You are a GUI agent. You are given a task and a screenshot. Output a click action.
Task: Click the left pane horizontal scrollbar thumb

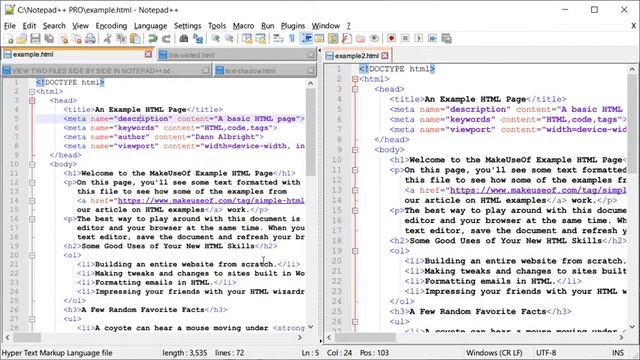click(x=27, y=338)
